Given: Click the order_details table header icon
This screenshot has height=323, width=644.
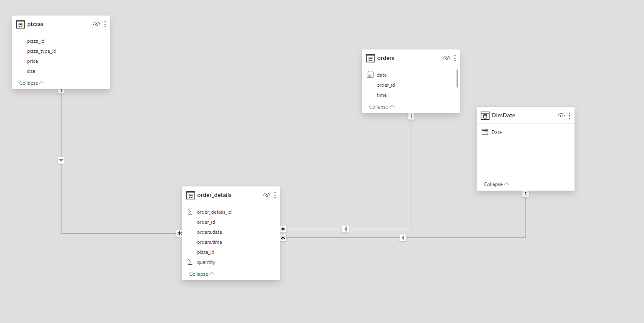Looking at the screenshot, I should pyautogui.click(x=190, y=195).
